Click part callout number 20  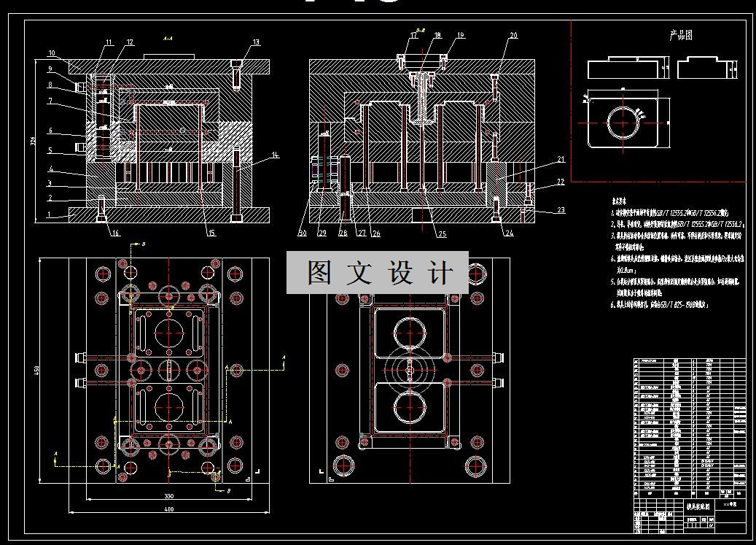pyautogui.click(x=513, y=35)
